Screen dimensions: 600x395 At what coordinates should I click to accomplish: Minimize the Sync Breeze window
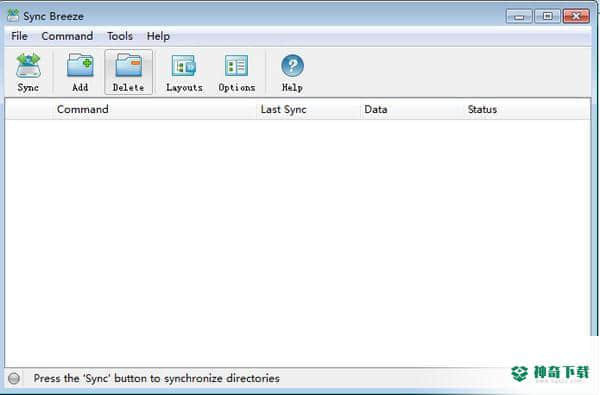518,16
